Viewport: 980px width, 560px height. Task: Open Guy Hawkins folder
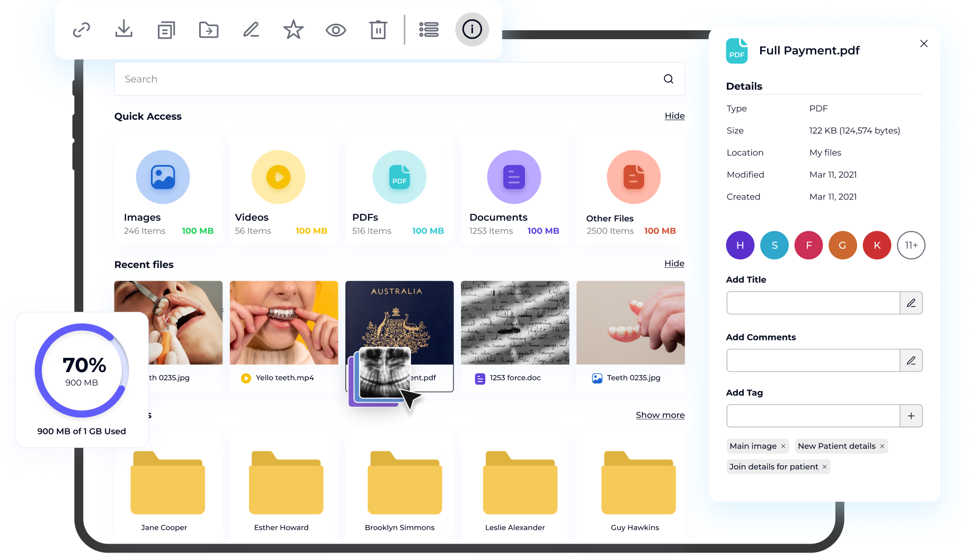coord(638,483)
